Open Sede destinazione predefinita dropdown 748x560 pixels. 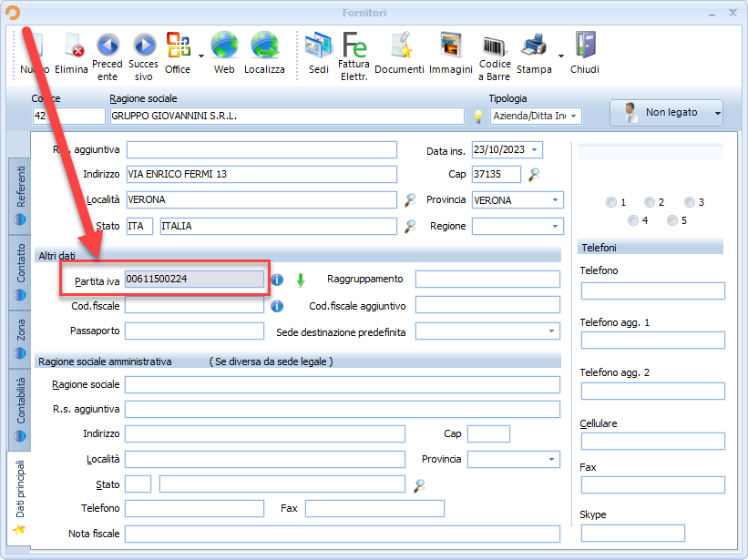[x=551, y=331]
